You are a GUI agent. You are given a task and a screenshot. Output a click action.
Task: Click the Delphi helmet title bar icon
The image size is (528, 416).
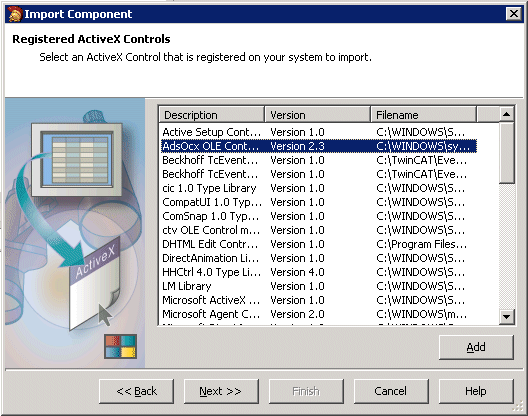pos(14,14)
